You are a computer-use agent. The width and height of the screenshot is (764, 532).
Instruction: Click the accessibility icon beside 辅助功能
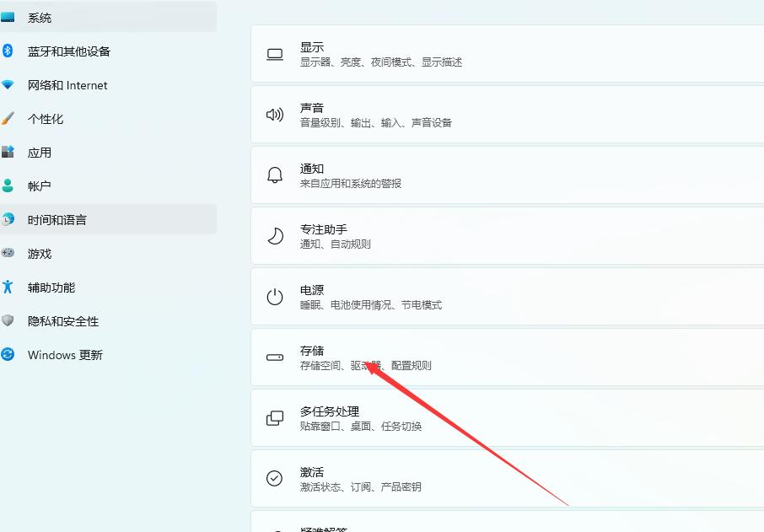(10, 287)
